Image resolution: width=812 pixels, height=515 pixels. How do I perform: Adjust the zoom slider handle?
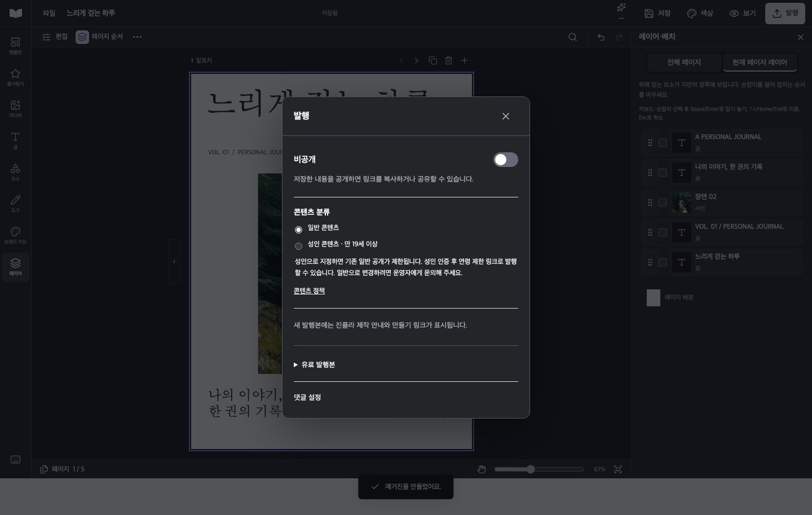[x=531, y=469]
